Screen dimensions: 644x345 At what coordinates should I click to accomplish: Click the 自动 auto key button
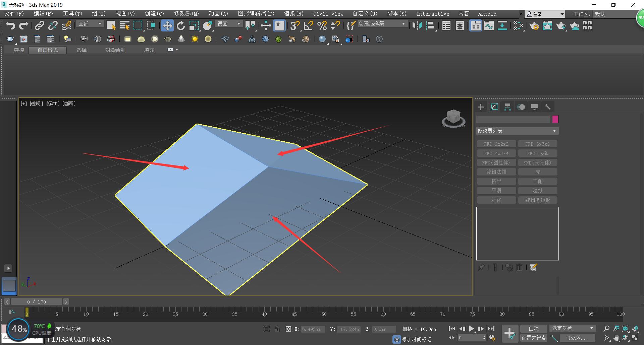click(533, 329)
